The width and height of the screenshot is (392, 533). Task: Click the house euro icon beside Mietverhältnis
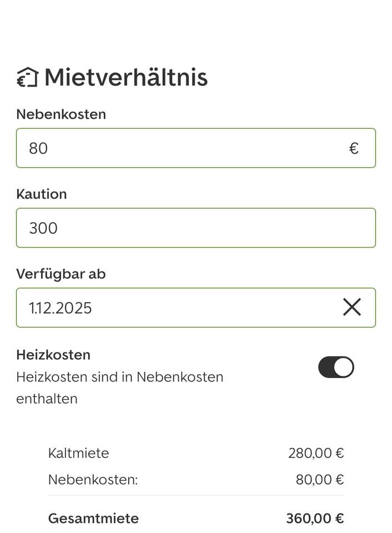27,78
